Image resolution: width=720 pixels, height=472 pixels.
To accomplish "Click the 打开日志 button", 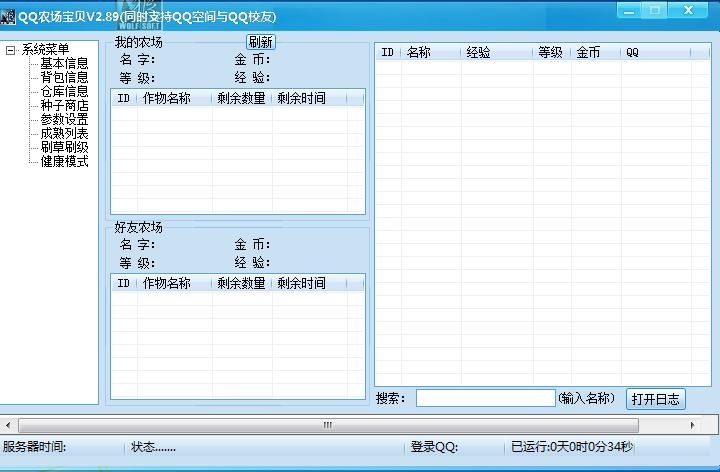I will (655, 399).
